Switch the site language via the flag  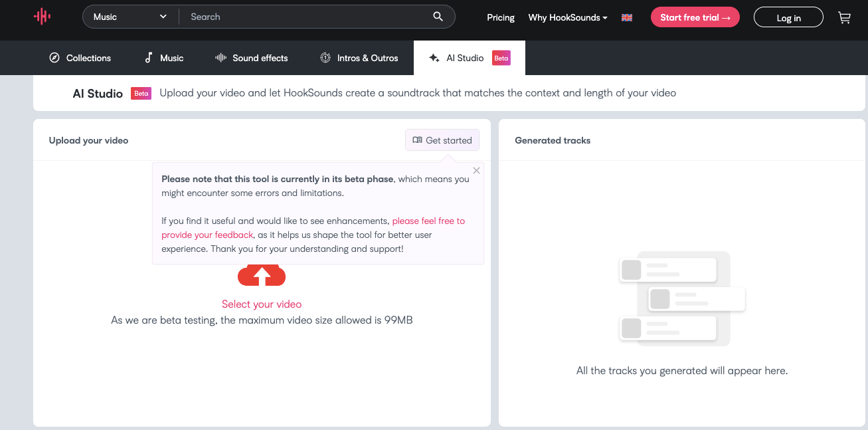626,17
